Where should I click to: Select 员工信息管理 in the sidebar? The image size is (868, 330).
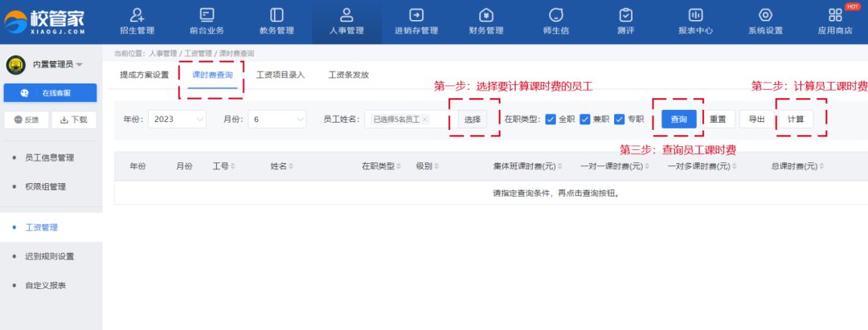point(50,157)
